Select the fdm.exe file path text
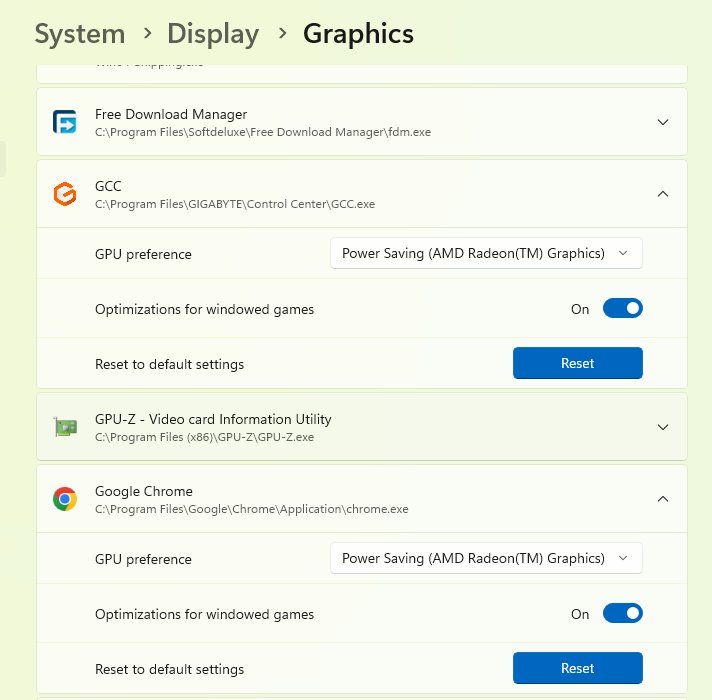 pos(263,132)
